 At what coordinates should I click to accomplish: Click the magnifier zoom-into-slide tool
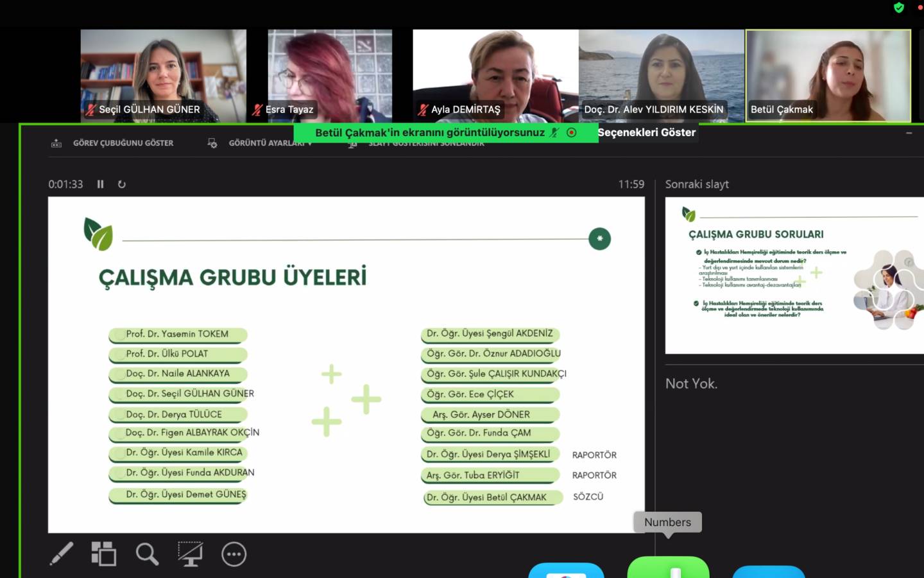click(x=147, y=554)
